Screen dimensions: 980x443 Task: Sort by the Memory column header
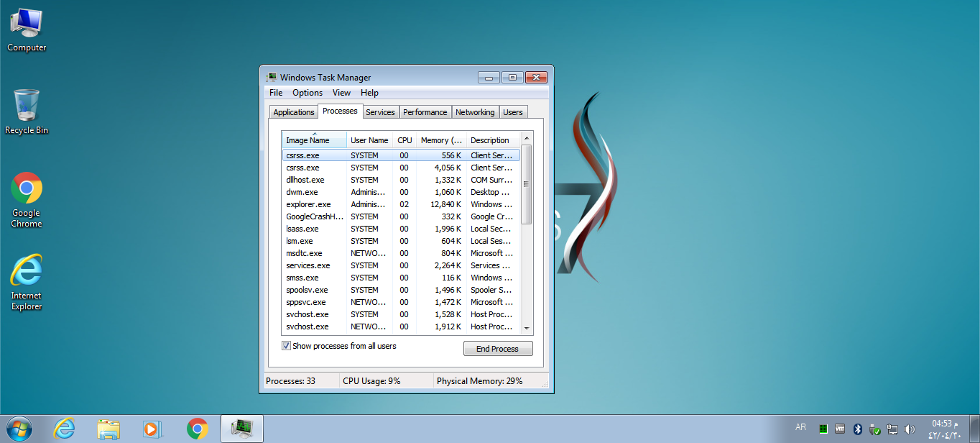tap(441, 140)
